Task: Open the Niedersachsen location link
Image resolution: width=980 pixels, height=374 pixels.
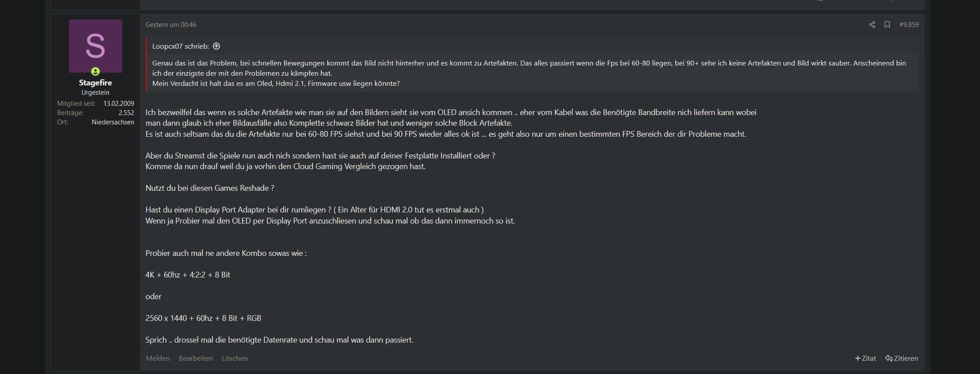Action: pyautogui.click(x=113, y=122)
